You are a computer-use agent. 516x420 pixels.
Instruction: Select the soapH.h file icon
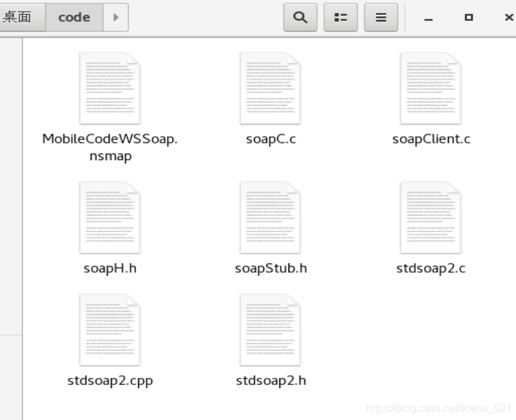click(x=110, y=218)
